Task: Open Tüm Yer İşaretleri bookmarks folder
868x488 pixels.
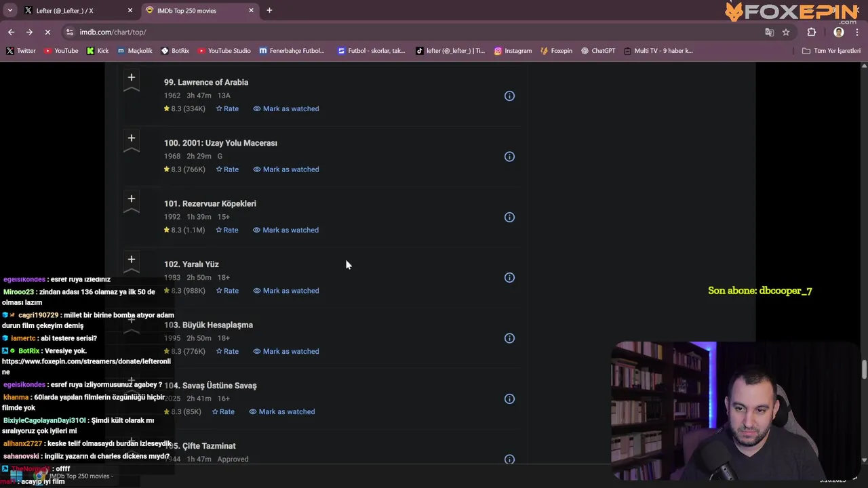Action: 831,51
